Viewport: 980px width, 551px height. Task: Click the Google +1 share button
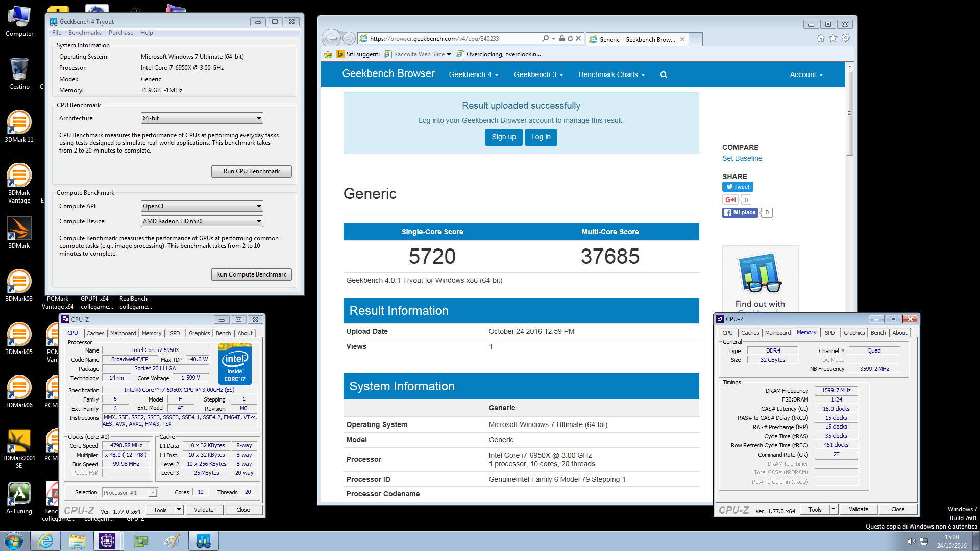(x=730, y=200)
